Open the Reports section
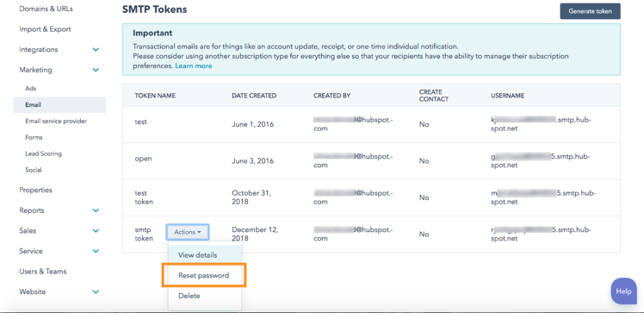 (x=32, y=210)
